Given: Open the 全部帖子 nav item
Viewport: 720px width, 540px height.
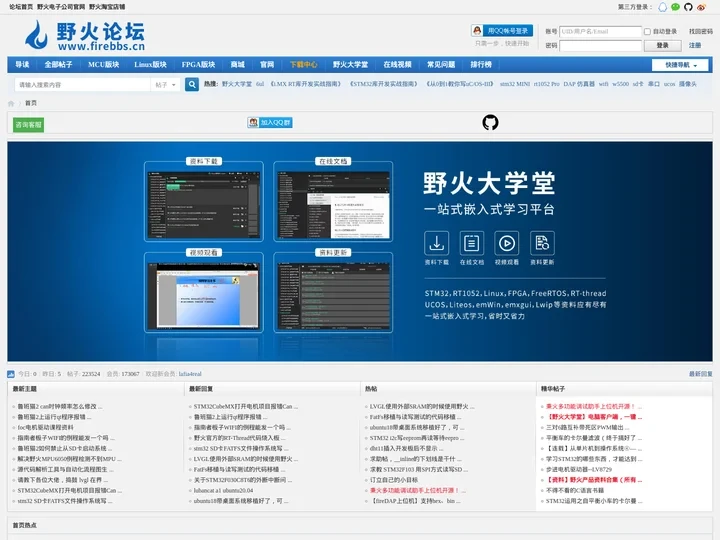Looking at the screenshot, I should 58,65.
